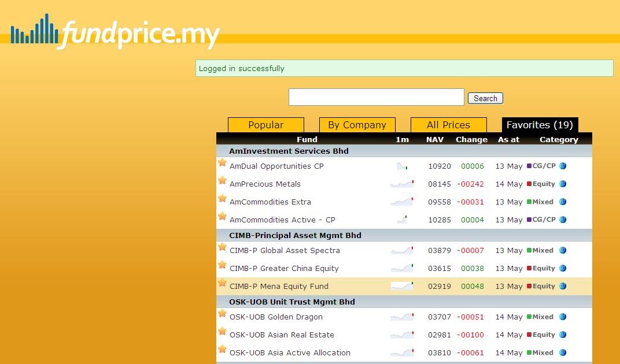
Task: Open OSK-UOB Asia Active Allocation fund
Action: [290, 352]
